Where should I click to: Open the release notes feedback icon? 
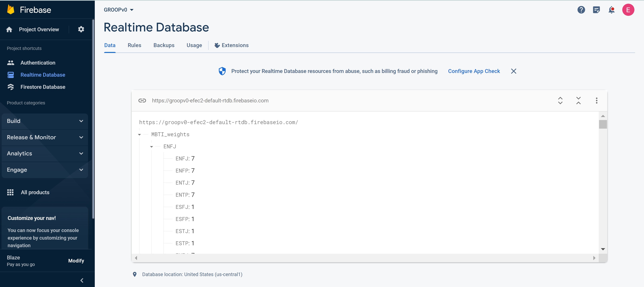tap(596, 10)
